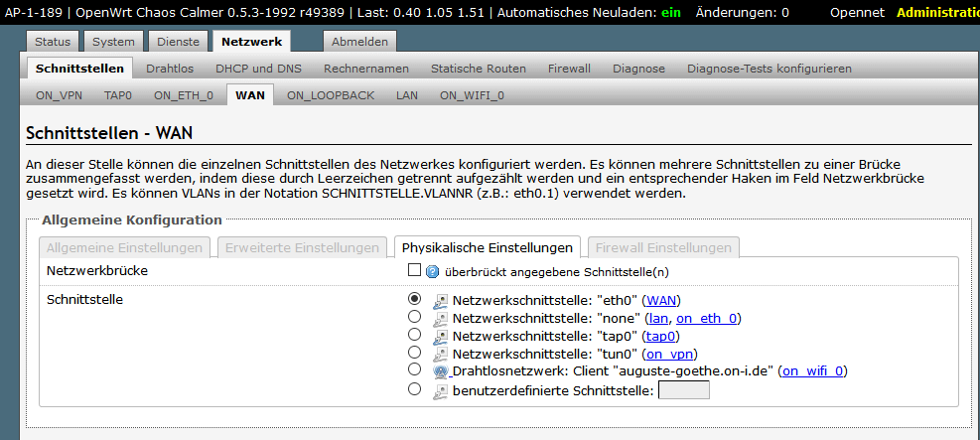Image resolution: width=980 pixels, height=440 pixels.
Task: Enable the Netzwerkbrücke checkbox
Action: [415, 270]
